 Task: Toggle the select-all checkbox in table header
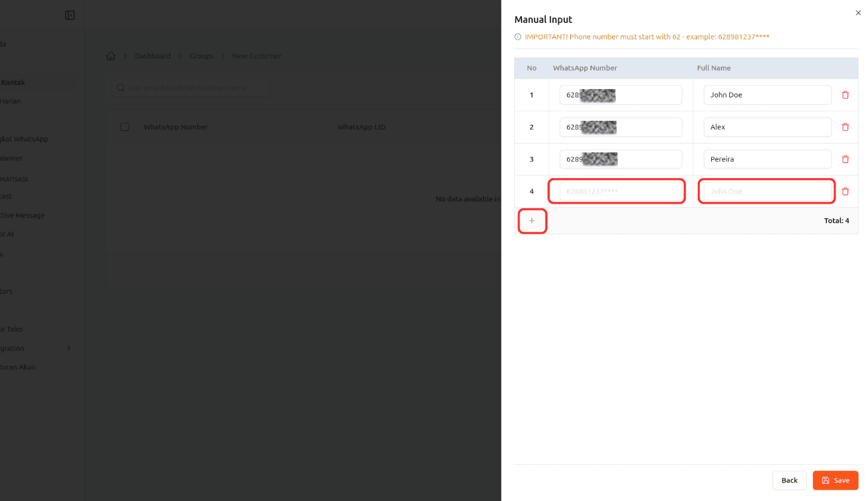click(125, 127)
